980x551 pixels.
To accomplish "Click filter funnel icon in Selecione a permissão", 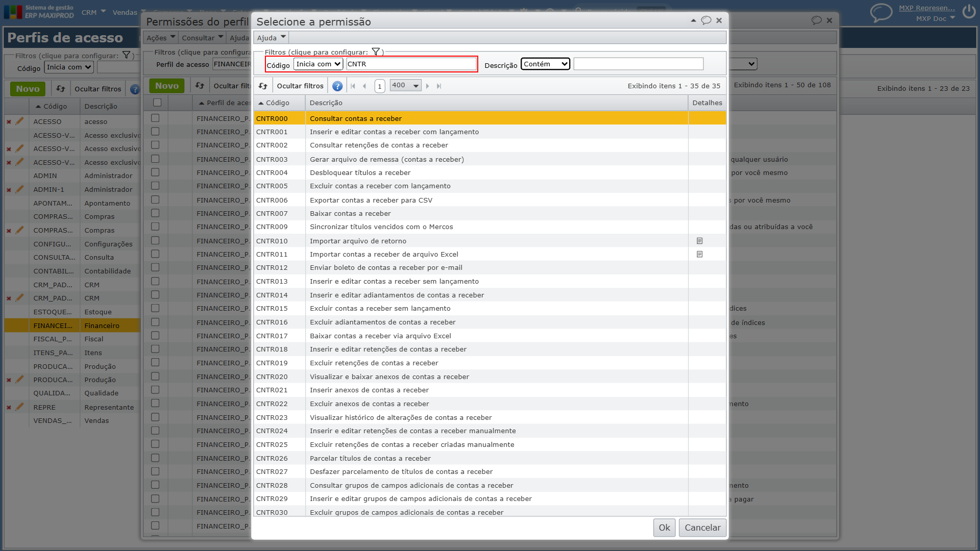I will tap(376, 52).
